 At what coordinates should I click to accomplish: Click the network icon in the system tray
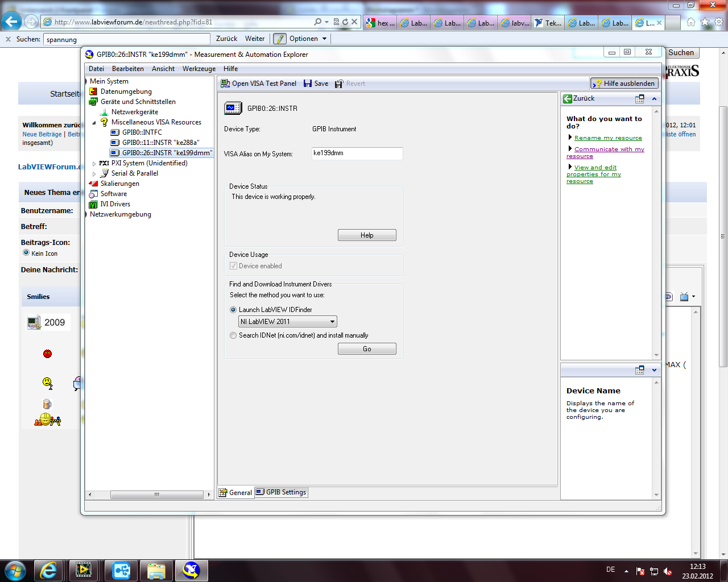pos(654,571)
